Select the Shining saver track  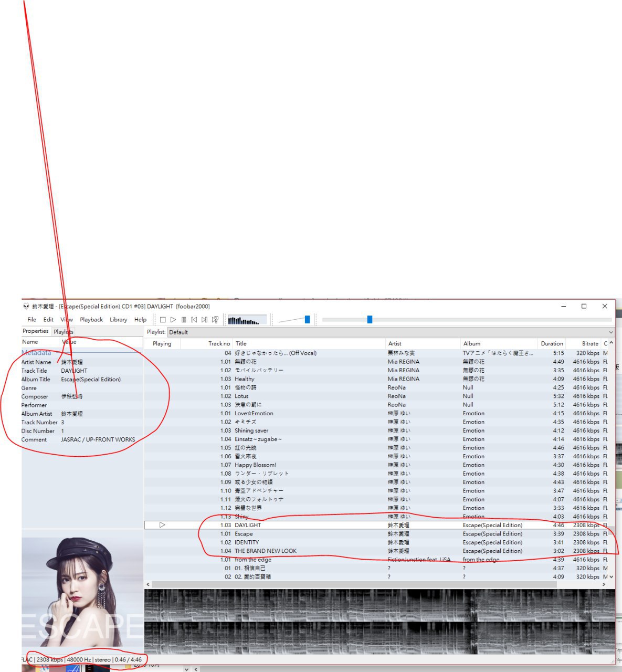point(376,430)
